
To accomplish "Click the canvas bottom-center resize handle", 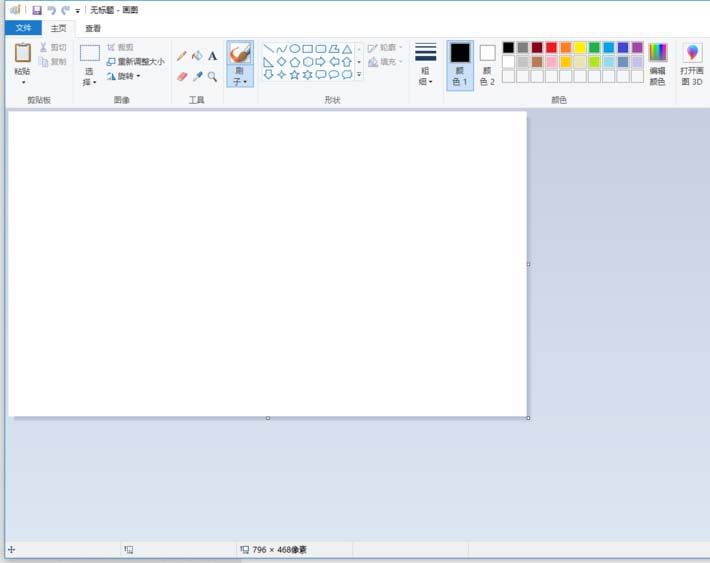I will (x=268, y=418).
